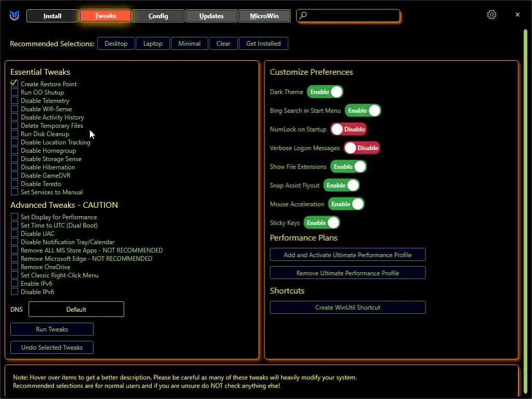Click the Get Installed button

[263, 44]
